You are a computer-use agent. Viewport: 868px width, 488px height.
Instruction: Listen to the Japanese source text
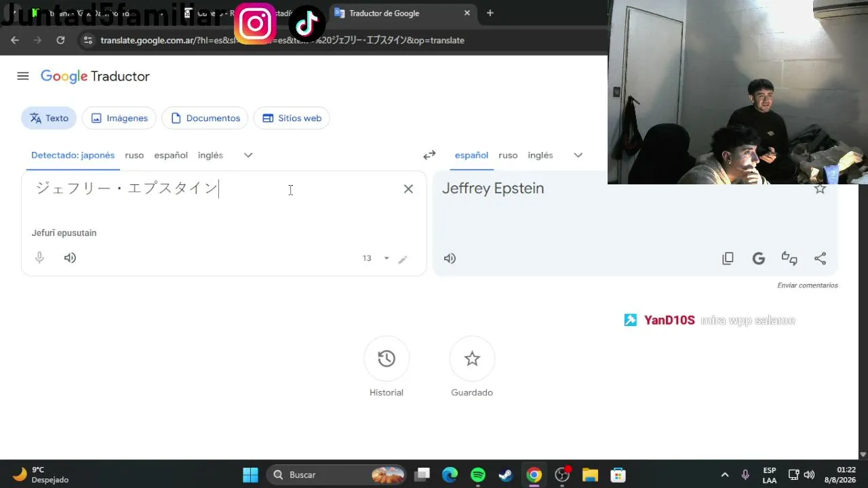(x=70, y=258)
